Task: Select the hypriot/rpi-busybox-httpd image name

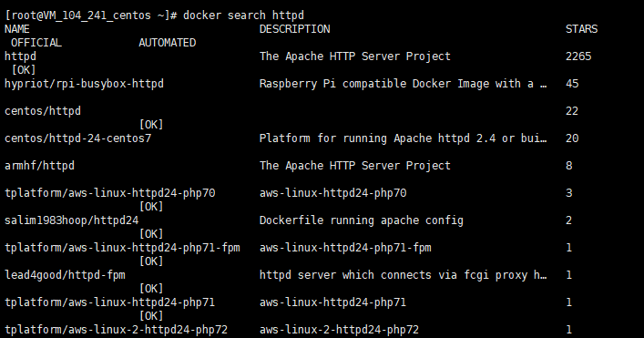Action: [x=84, y=84]
